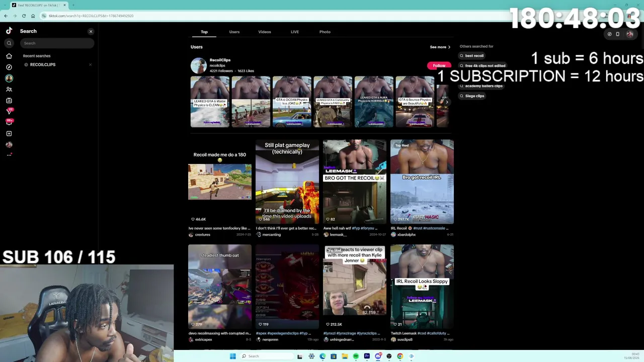Open IRL Recoil Looks Sloppy video

click(x=422, y=287)
